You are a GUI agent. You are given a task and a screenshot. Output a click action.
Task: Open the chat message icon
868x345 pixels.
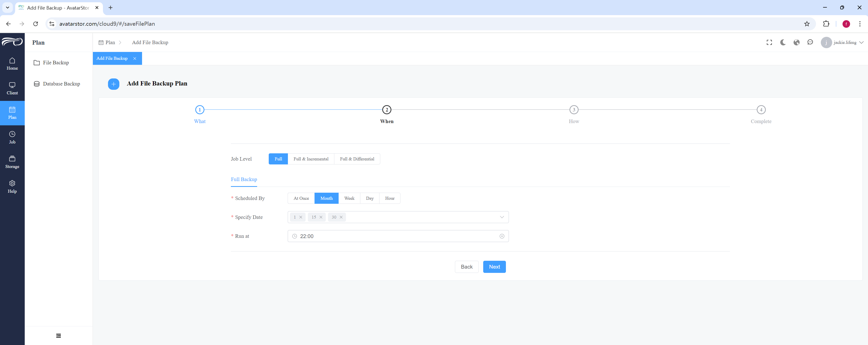[810, 42]
